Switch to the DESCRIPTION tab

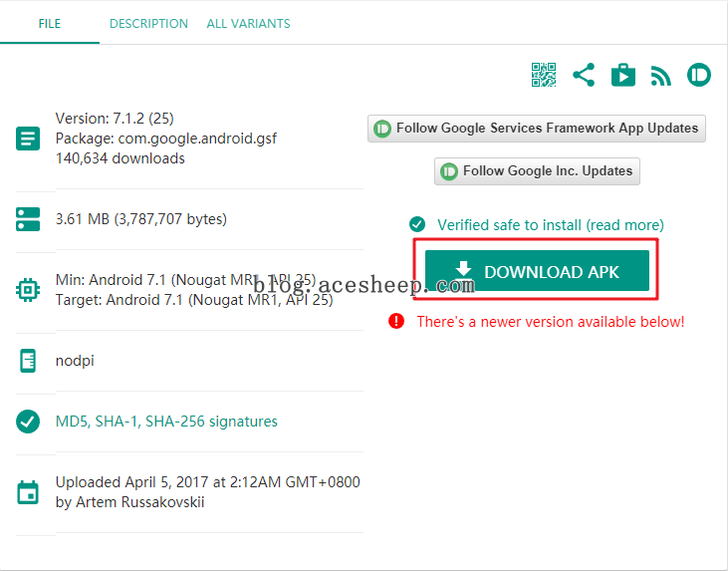pyautogui.click(x=148, y=23)
